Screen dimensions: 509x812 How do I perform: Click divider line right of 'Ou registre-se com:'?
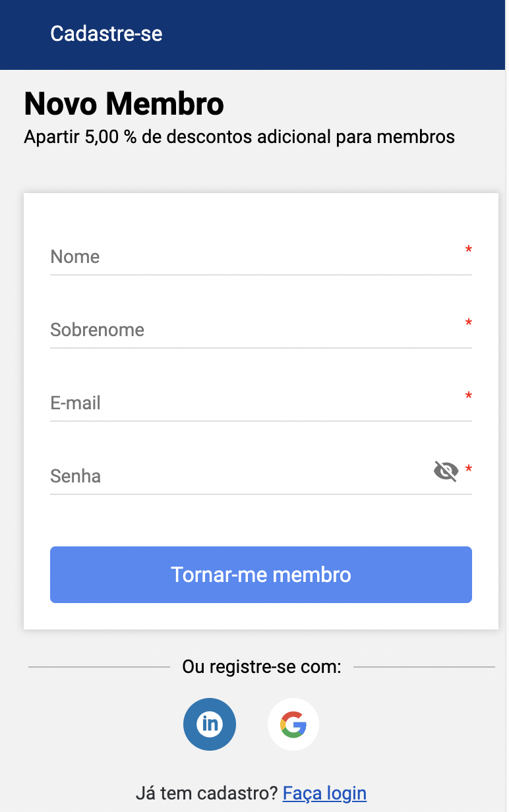coord(424,667)
